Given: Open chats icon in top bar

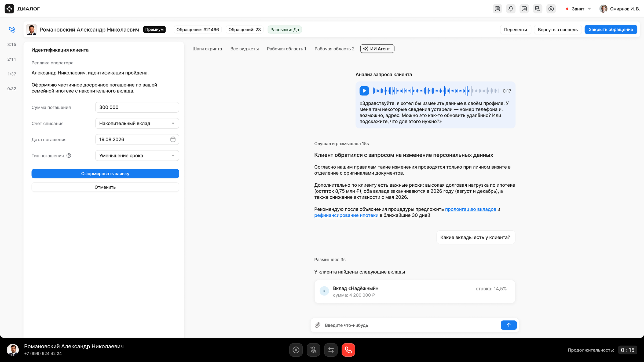Looking at the screenshot, I should coord(537,9).
